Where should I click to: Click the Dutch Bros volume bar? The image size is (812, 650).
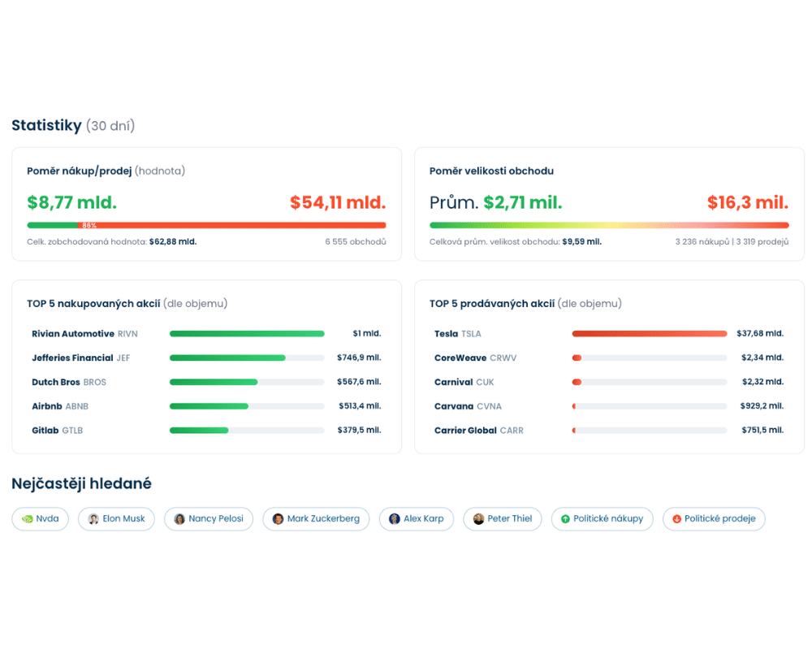(x=247, y=382)
